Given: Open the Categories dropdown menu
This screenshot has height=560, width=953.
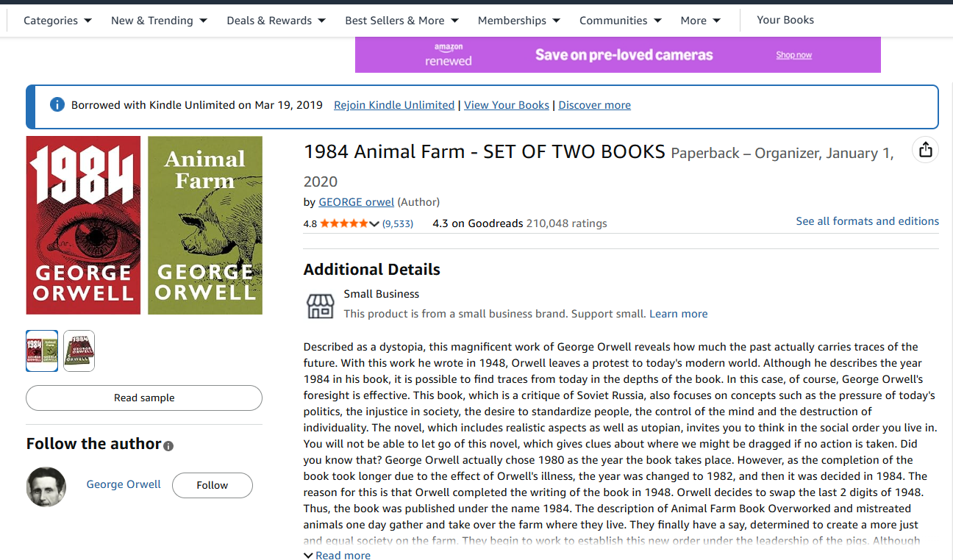Looking at the screenshot, I should click(57, 21).
